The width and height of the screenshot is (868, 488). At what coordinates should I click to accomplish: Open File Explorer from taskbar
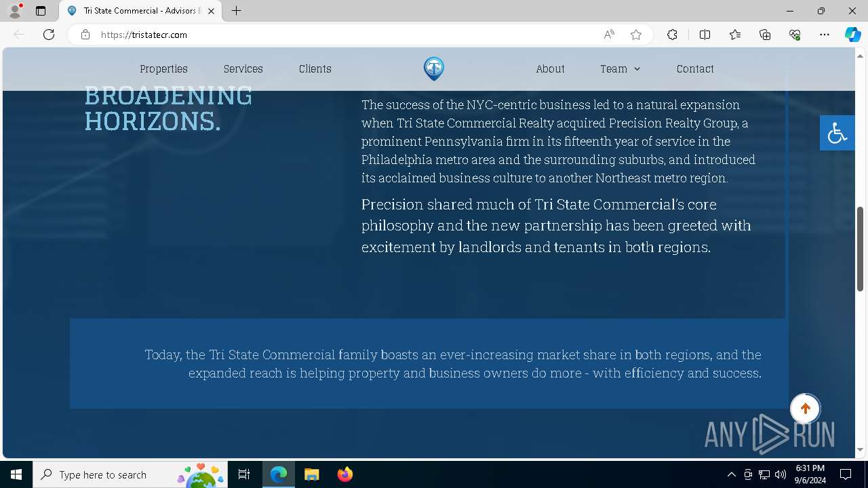click(312, 474)
